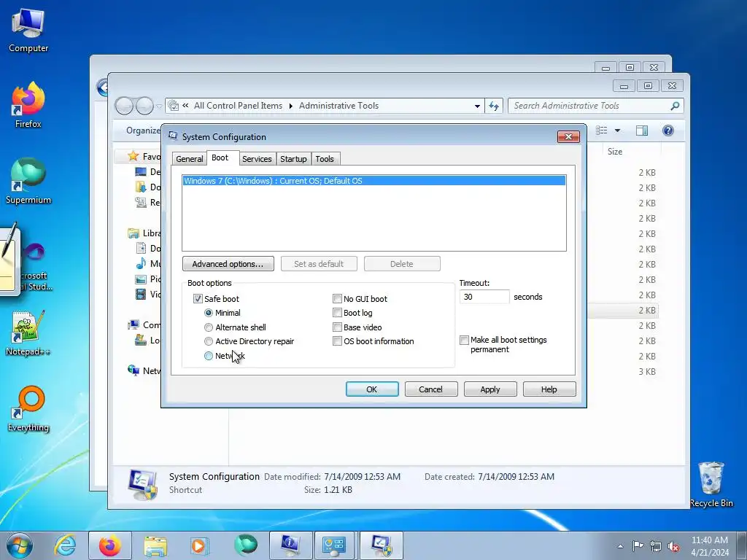This screenshot has width=747, height=560.
Task: Open the view options dropdown arrow
Action: (617, 131)
